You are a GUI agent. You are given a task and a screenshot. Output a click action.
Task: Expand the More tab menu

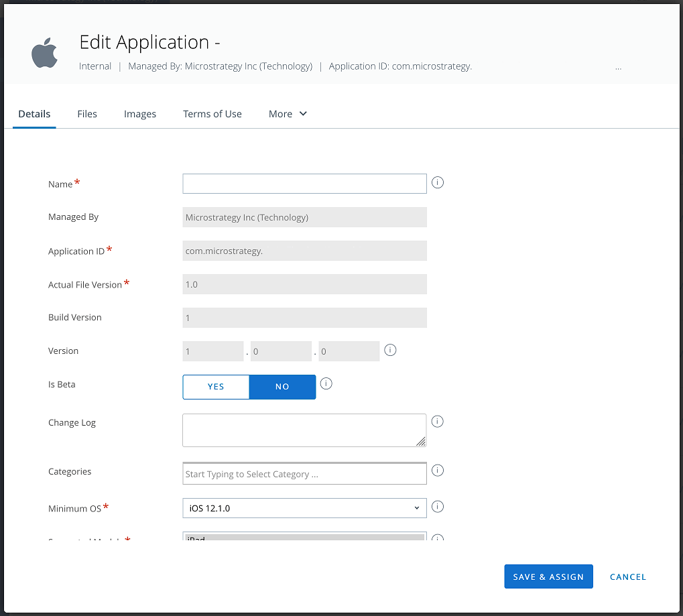tap(288, 114)
